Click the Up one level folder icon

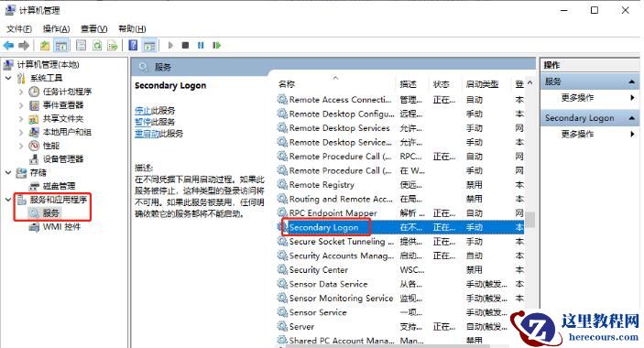(45, 45)
